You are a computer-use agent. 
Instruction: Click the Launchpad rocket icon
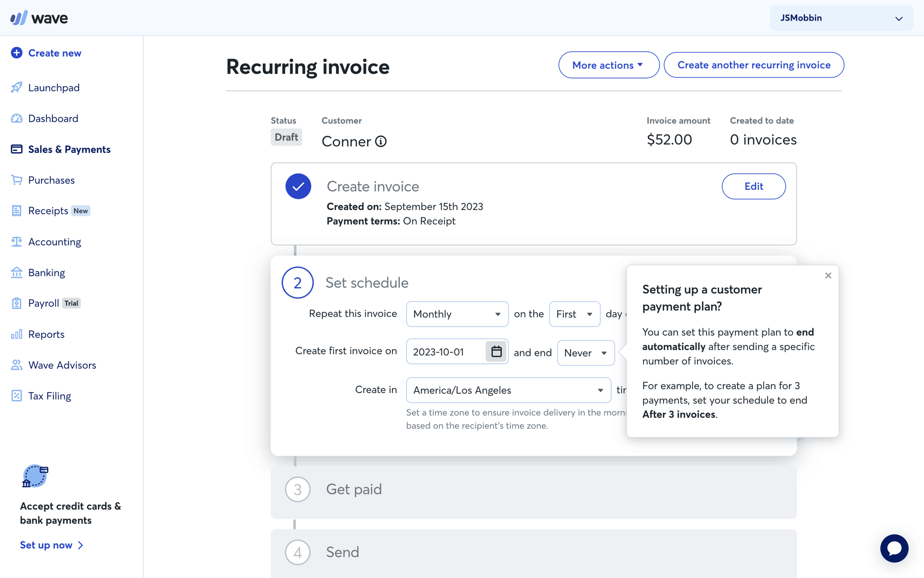[x=16, y=87]
